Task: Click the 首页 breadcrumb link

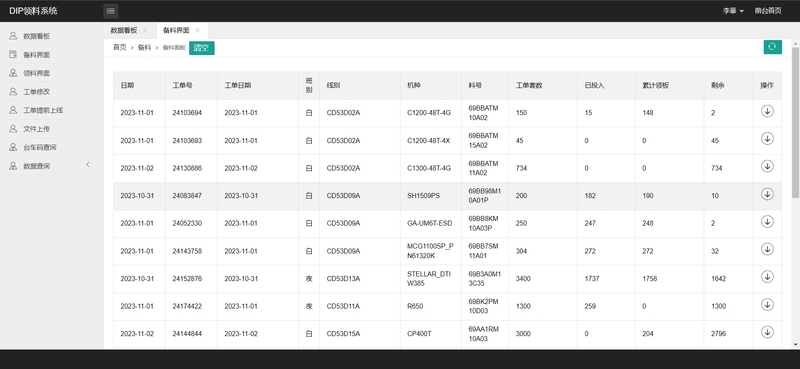Action: (120, 47)
